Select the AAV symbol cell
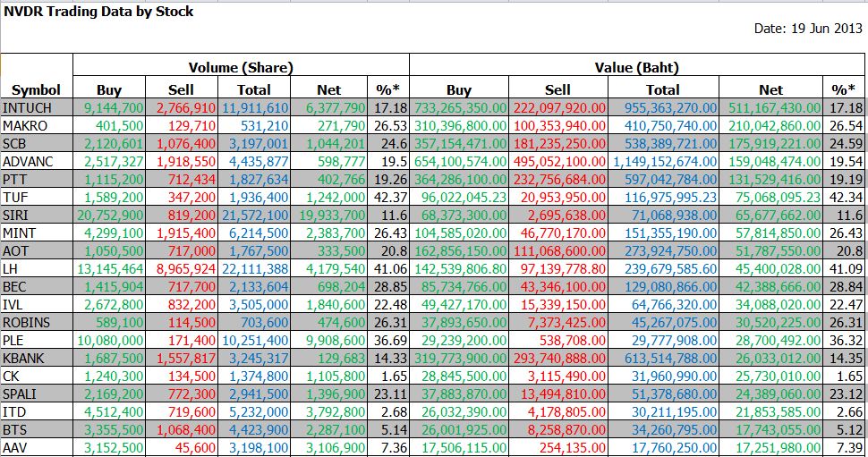The height and width of the screenshot is (457, 868). click(x=37, y=447)
